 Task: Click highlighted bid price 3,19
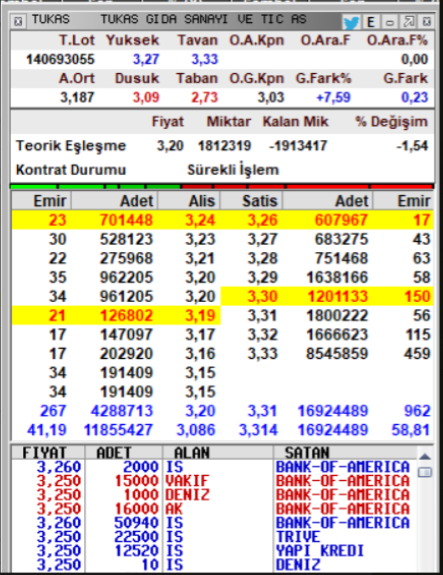point(200,315)
